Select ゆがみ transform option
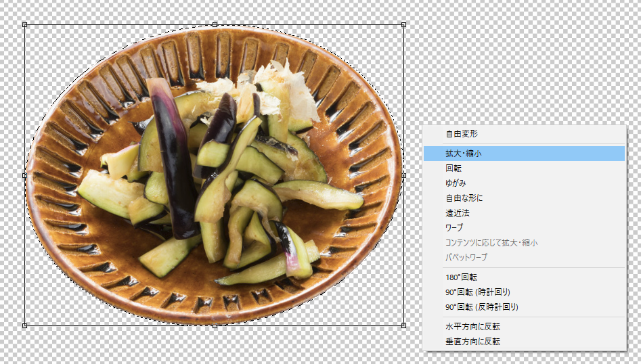The image size is (641, 364). [524, 183]
